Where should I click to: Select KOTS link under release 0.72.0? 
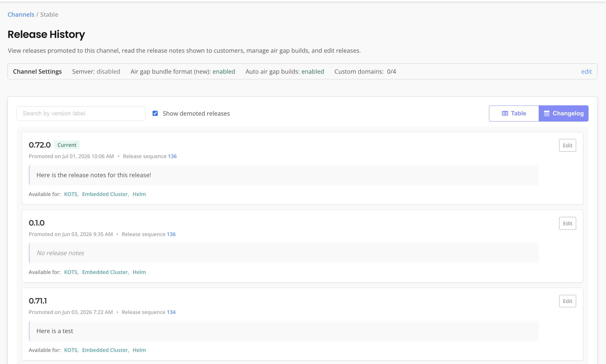[71, 194]
